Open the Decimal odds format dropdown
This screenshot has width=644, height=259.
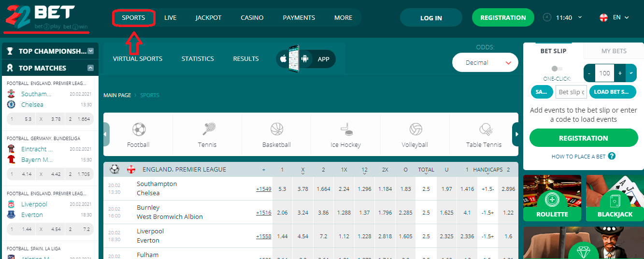(x=485, y=62)
